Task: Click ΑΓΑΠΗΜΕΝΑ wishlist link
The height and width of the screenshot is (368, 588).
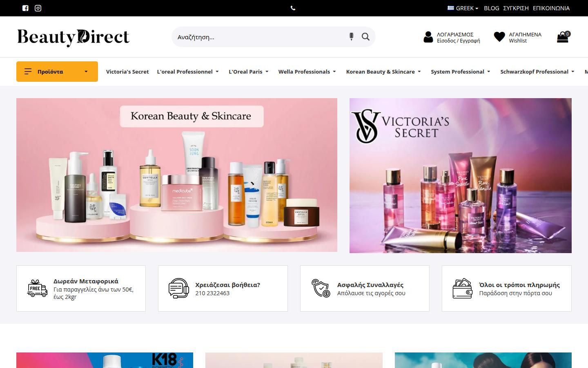Action: pyautogui.click(x=525, y=34)
